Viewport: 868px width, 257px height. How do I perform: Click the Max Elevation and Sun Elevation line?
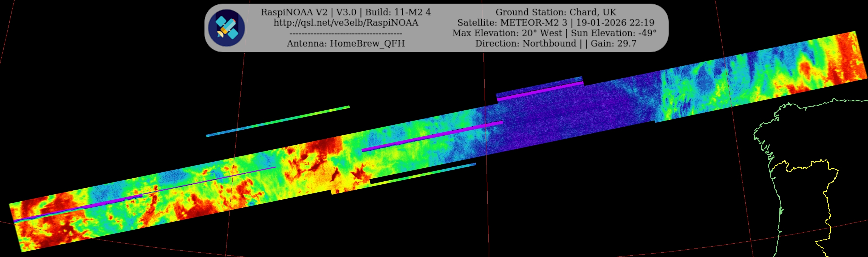(554, 33)
